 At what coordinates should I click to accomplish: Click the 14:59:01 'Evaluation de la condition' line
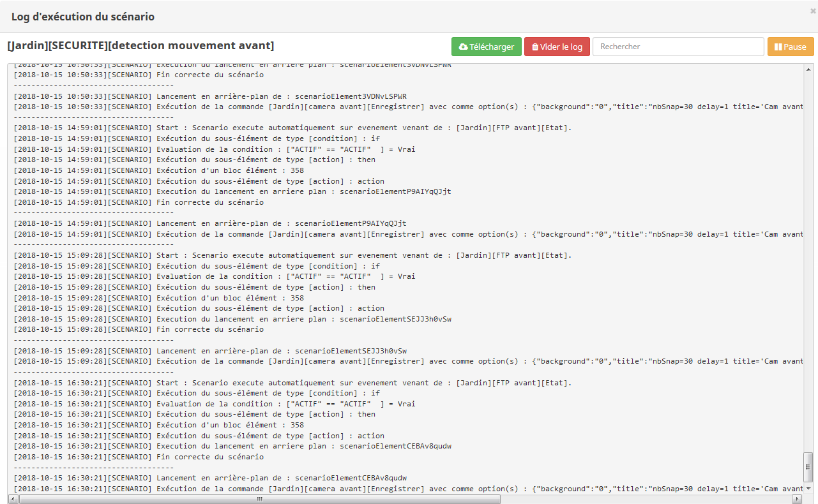pos(215,149)
